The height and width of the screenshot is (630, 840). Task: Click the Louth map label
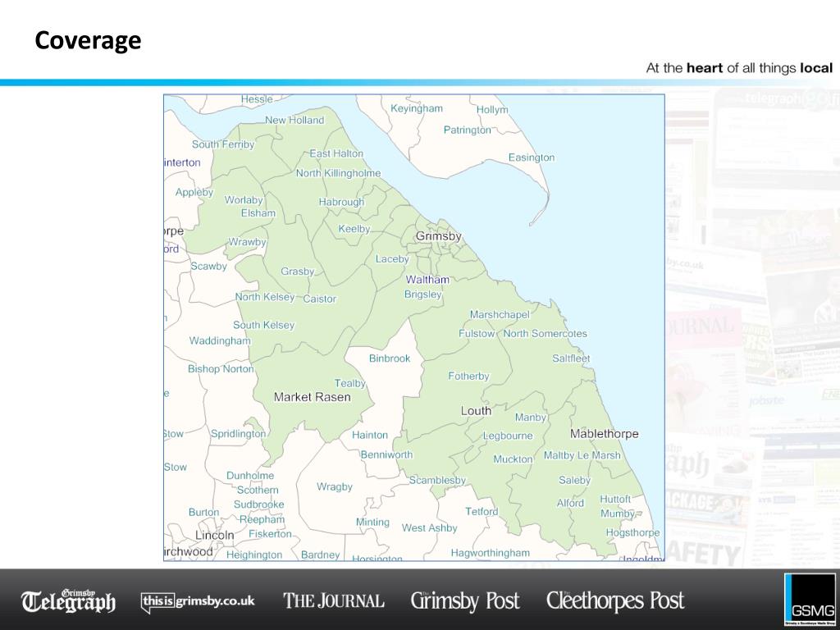tap(477, 411)
